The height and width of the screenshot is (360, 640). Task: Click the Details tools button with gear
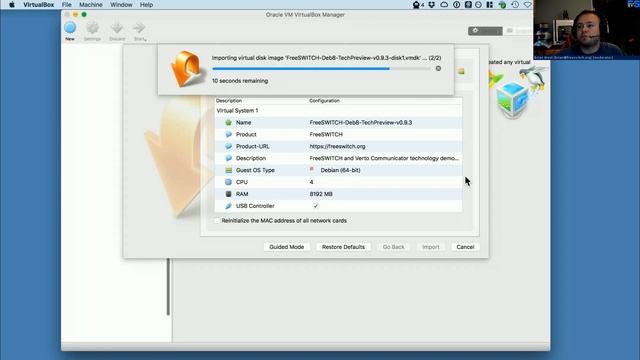point(485,31)
